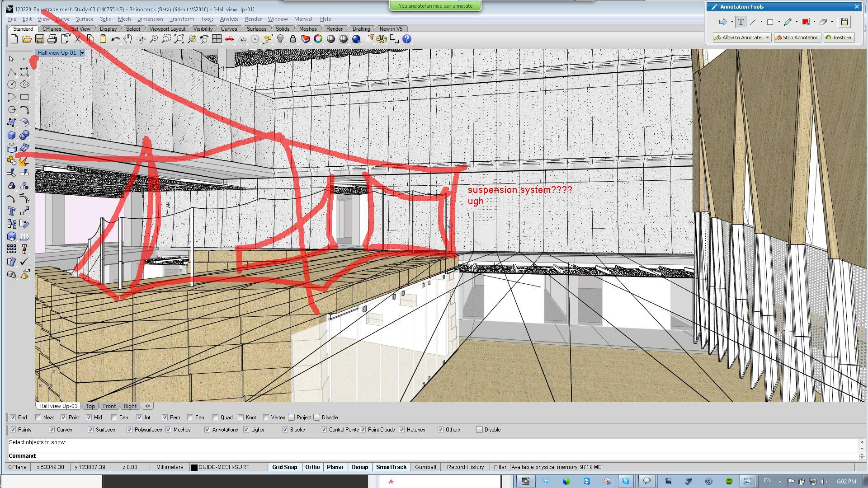Click the color wheel properties icon
868x488 pixels.
[318, 39]
